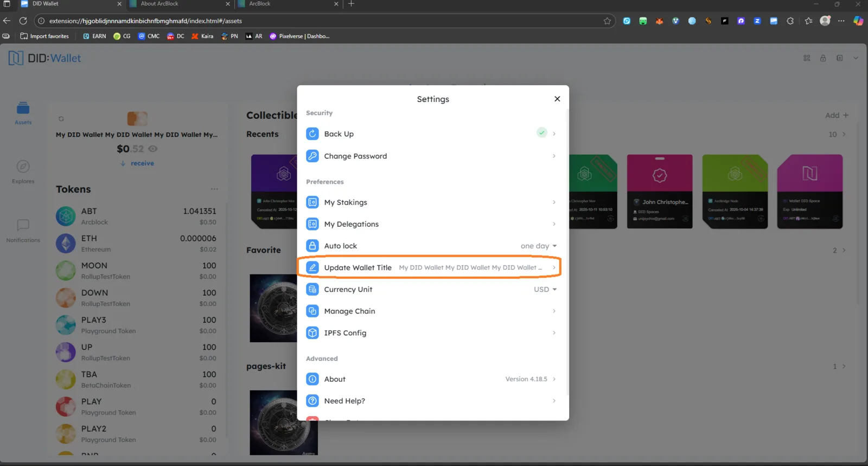Click the receive link
This screenshot has height=466, width=868.
click(x=137, y=163)
